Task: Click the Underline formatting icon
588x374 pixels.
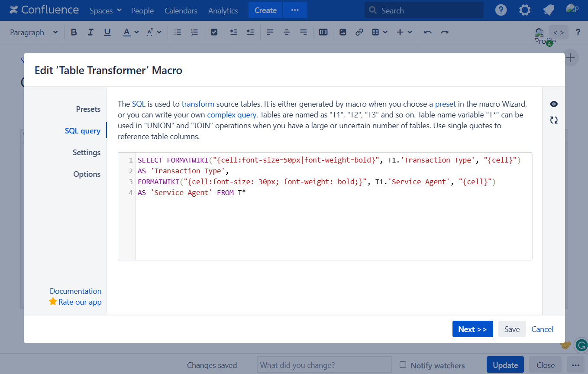Action: 107,33
